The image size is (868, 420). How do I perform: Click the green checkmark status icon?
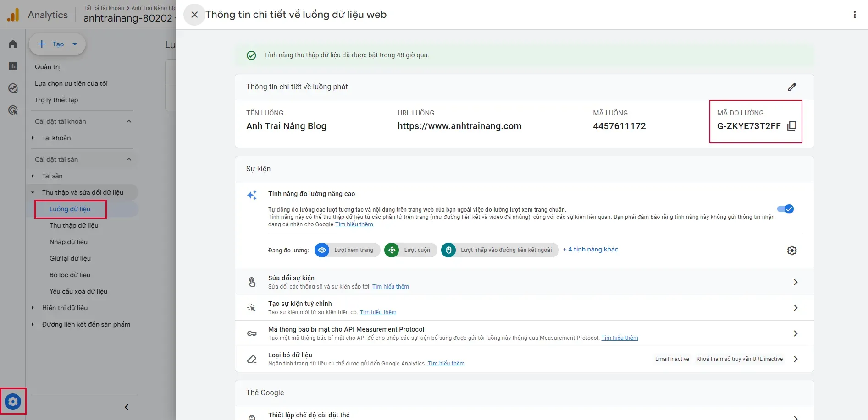click(251, 55)
